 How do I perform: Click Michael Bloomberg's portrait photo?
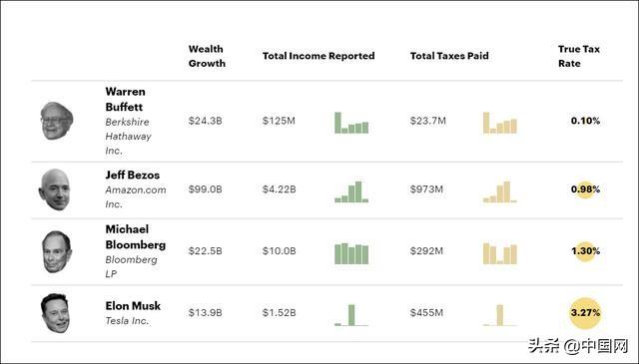coord(57,251)
